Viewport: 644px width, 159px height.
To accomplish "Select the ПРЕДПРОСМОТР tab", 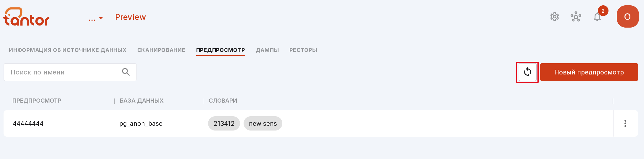I will click(x=220, y=50).
